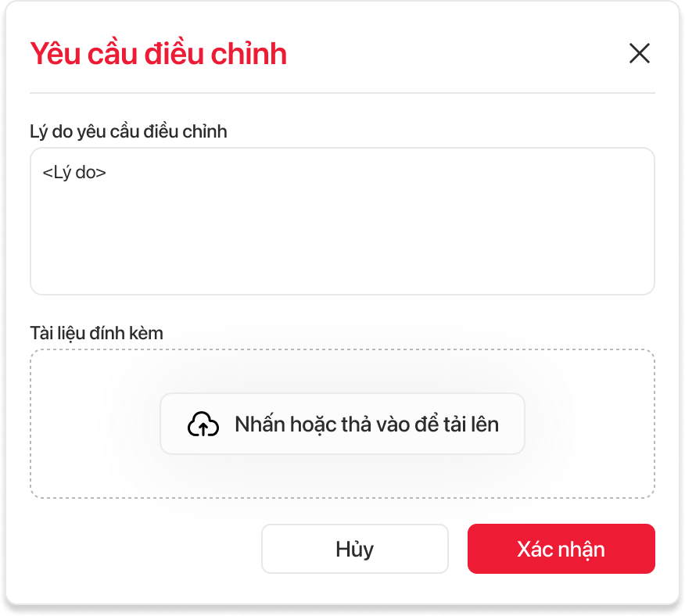Screen dimensions: 685x616
Task: Click the "<Lý do>" placeholder text
Action: 74,172
